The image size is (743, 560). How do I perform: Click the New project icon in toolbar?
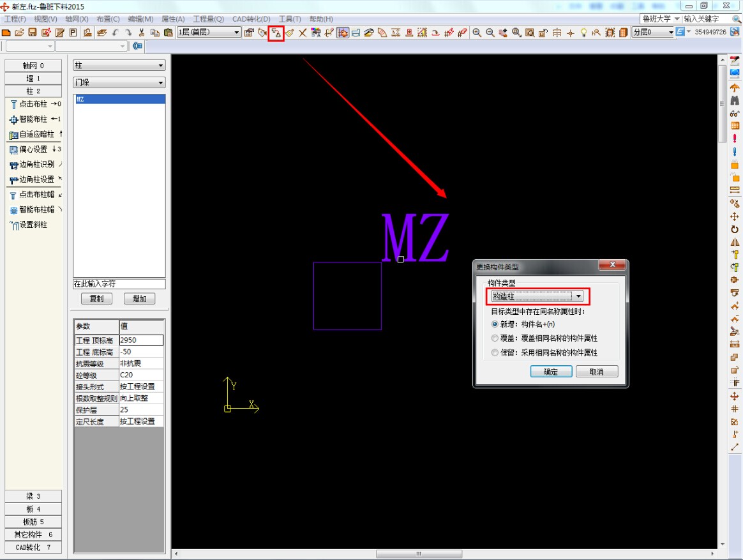click(6, 33)
